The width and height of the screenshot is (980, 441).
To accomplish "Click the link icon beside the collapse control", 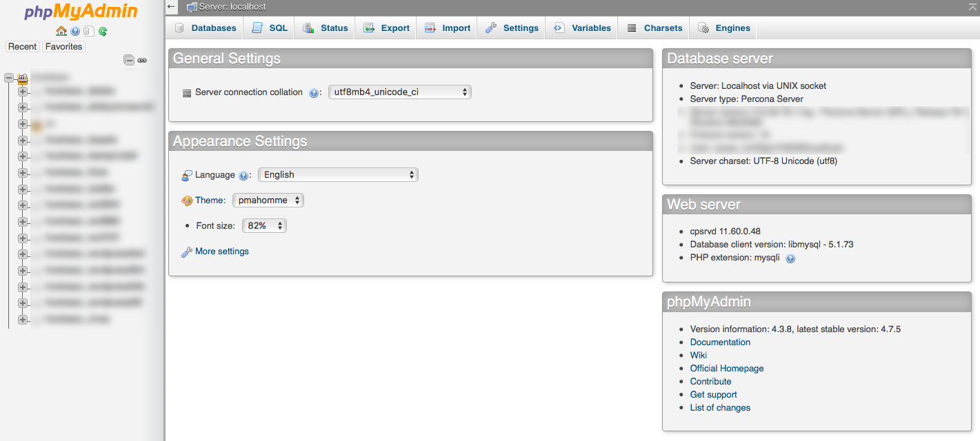I will [x=142, y=60].
